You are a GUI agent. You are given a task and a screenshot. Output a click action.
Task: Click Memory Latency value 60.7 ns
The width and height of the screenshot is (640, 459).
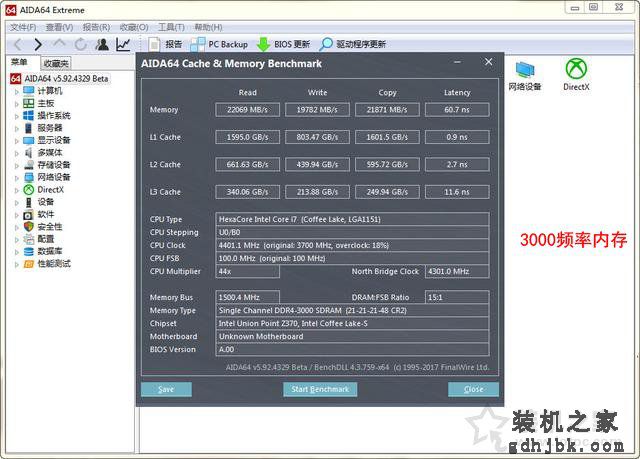(x=457, y=110)
